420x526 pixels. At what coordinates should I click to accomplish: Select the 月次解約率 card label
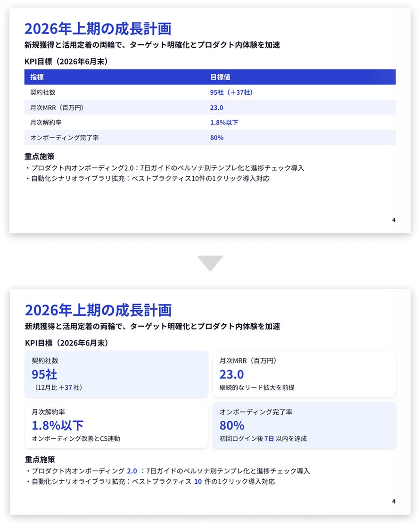48,412
